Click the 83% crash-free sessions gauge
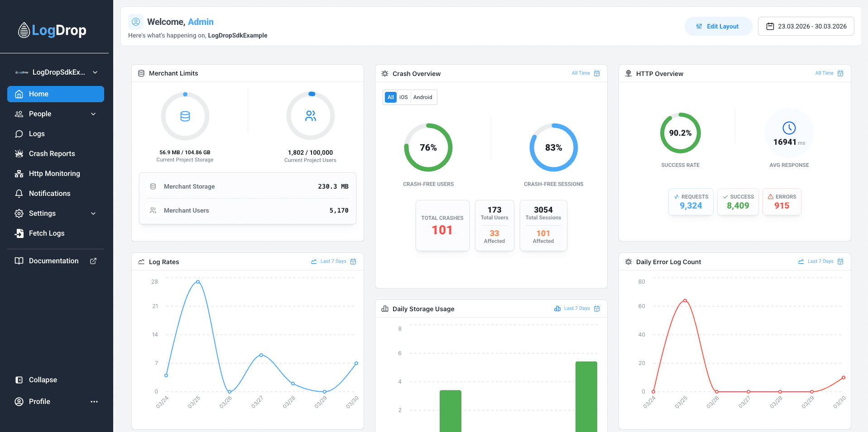 coord(554,147)
